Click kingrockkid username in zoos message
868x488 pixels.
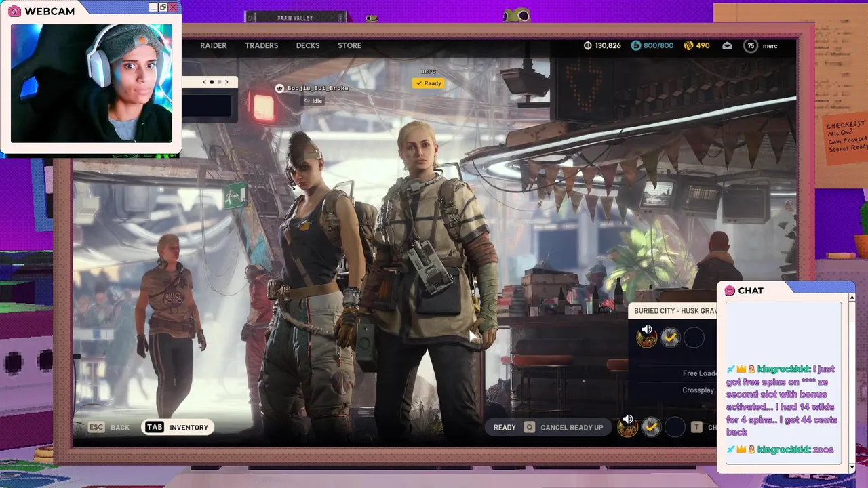[x=783, y=449]
